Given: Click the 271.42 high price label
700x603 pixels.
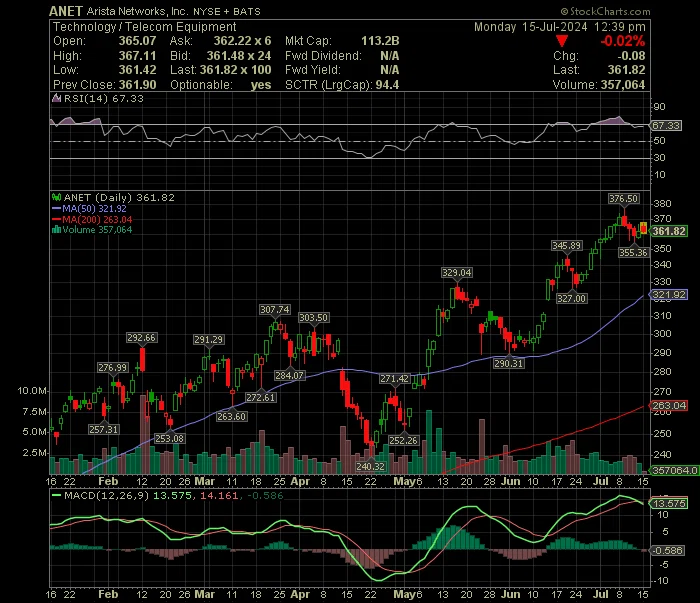Looking at the screenshot, I should click(x=395, y=379).
